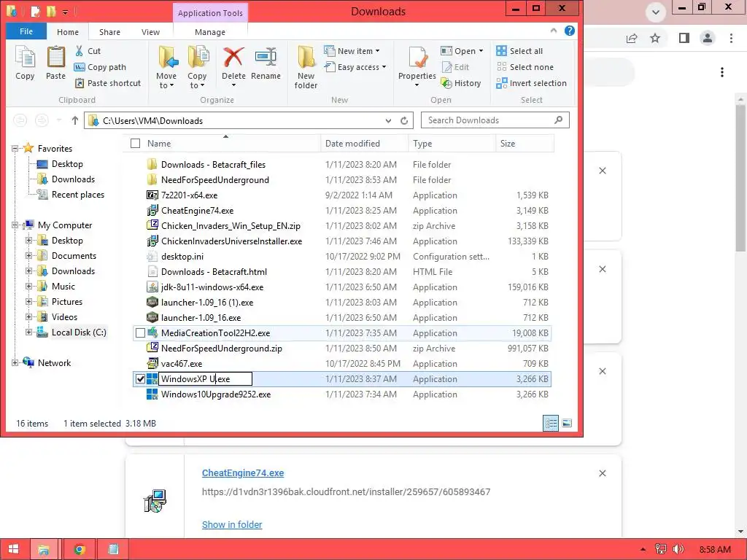Screen dimensions: 747x560
Task: Open the File menu tab
Action: click(x=26, y=31)
